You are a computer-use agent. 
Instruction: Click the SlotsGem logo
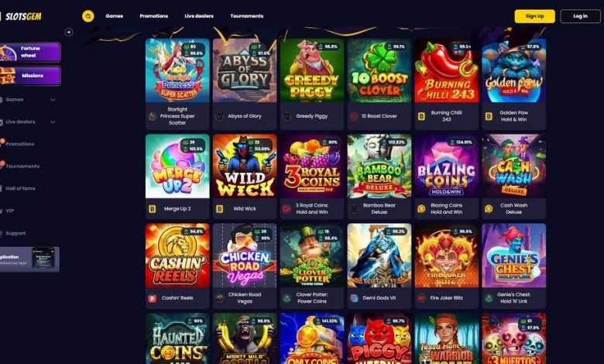pyautogui.click(x=22, y=16)
